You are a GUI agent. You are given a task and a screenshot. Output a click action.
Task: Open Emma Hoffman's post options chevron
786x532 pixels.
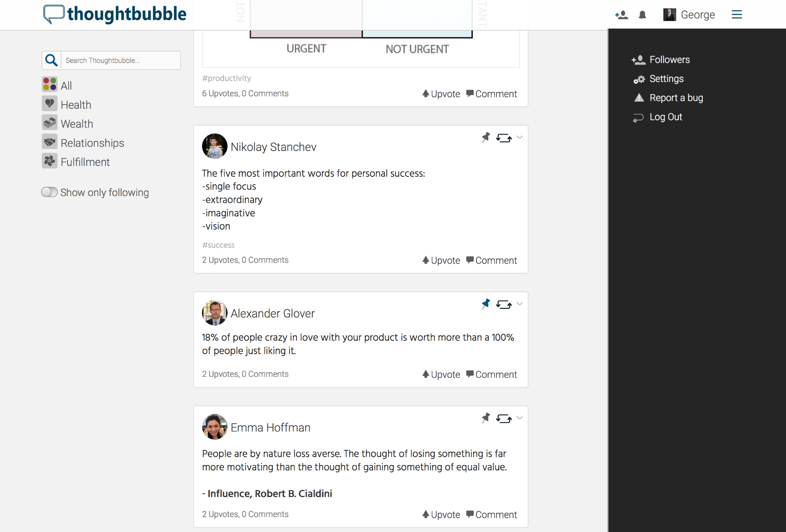point(520,418)
